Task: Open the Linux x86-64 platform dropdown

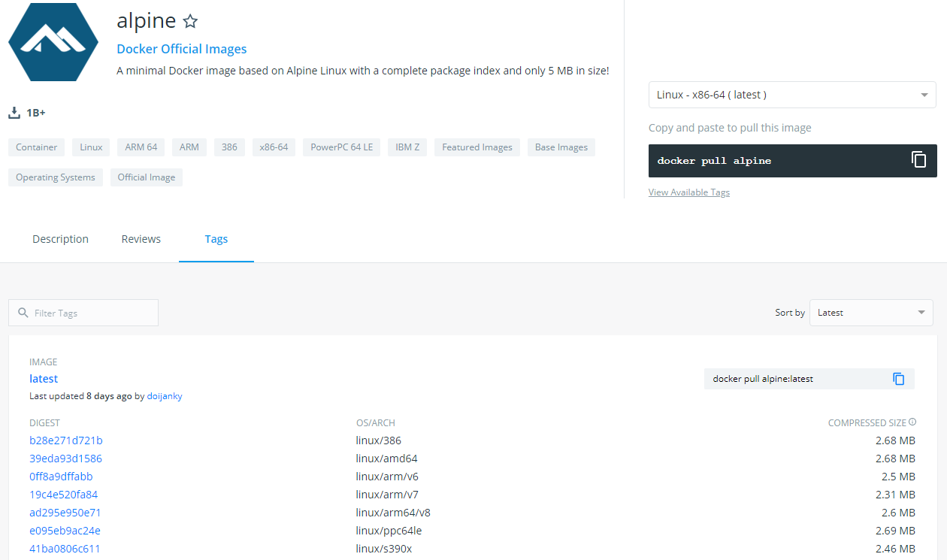Action: point(792,95)
